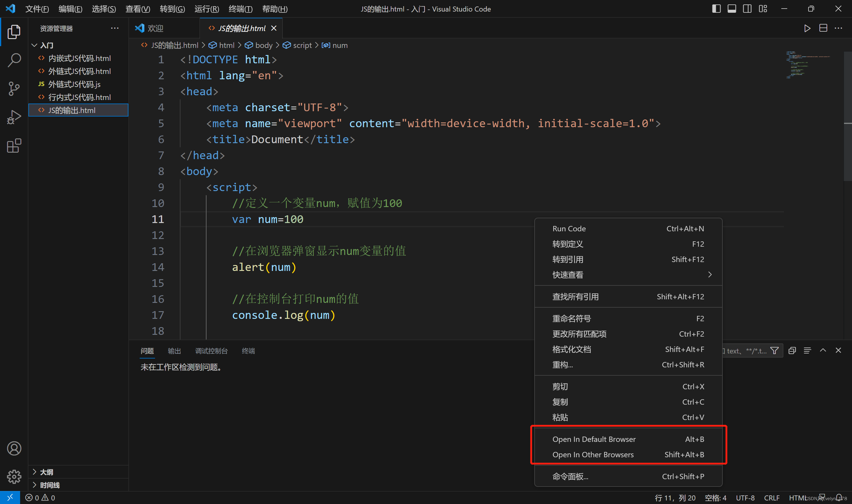The width and height of the screenshot is (852, 504).
Task: Open the editor more actions ellipsis
Action: click(838, 28)
